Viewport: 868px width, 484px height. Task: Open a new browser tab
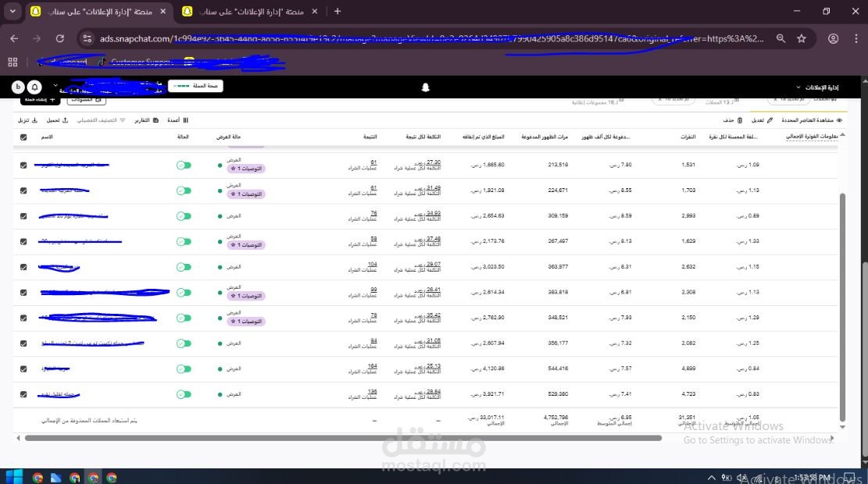pyautogui.click(x=338, y=11)
